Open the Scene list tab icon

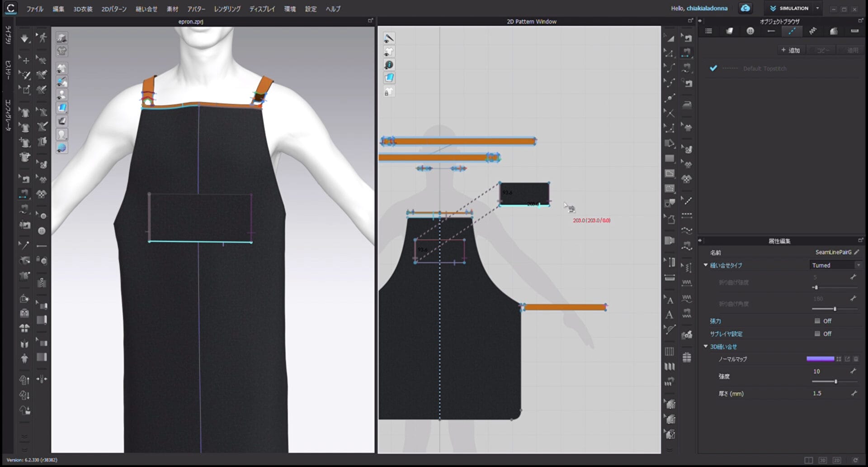[x=708, y=31]
